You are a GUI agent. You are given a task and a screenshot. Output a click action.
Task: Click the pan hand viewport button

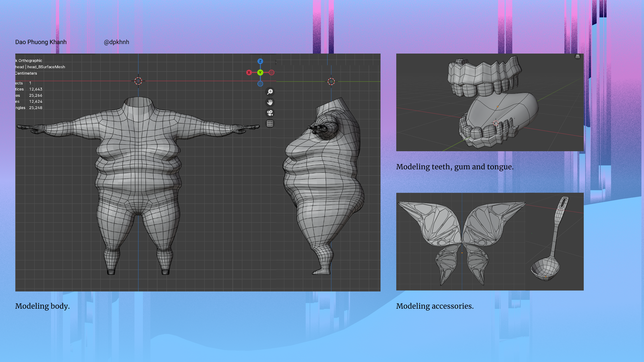pyautogui.click(x=270, y=102)
